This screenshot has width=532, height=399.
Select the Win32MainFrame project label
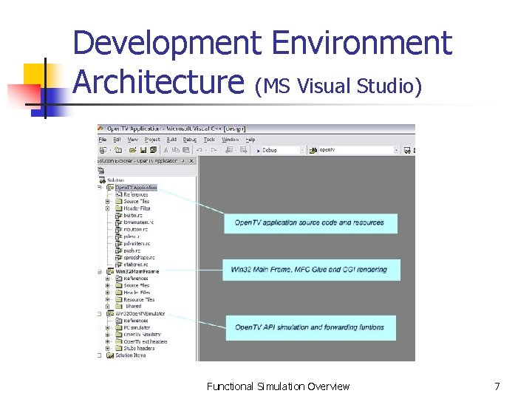point(137,271)
